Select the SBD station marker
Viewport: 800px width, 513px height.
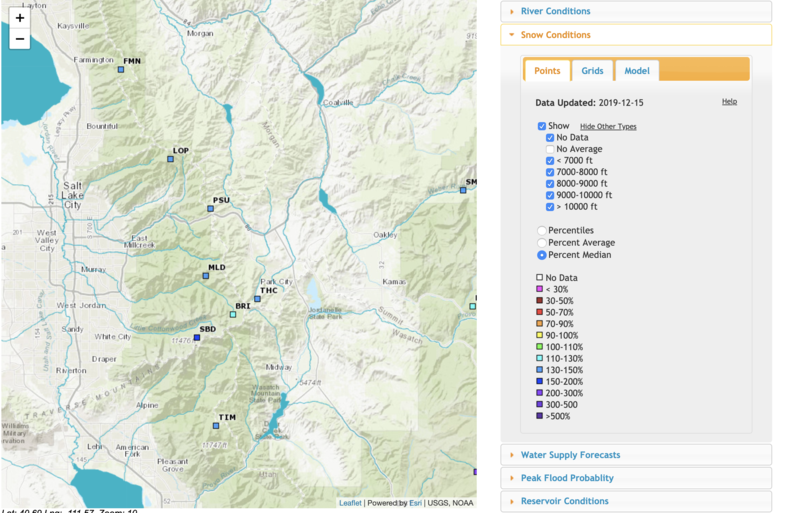click(197, 338)
